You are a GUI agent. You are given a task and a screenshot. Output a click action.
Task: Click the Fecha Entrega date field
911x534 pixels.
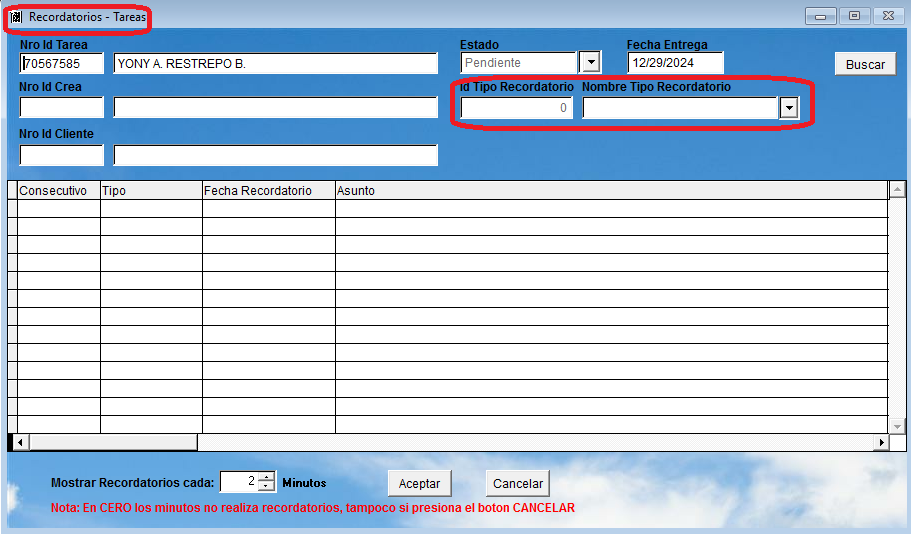coord(675,63)
